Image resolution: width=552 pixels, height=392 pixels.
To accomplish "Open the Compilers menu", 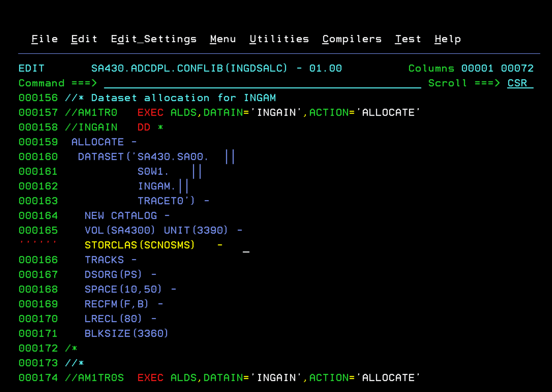I will point(352,39).
